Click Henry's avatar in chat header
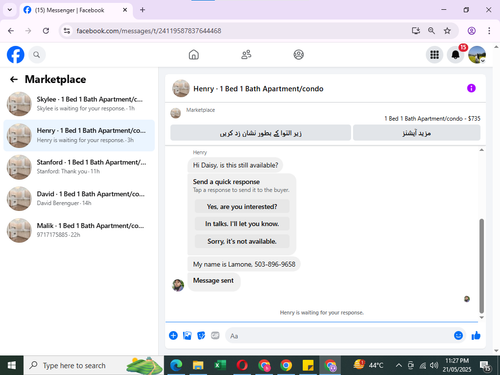 click(181, 88)
